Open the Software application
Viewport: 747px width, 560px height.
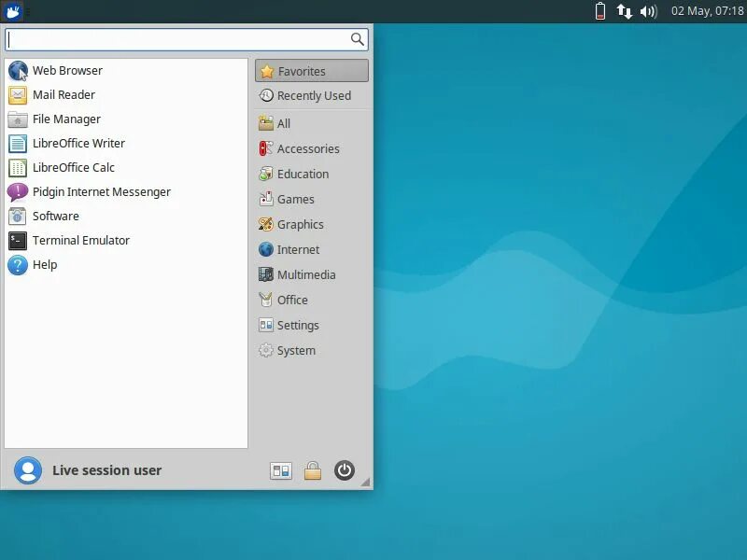click(x=126, y=217)
